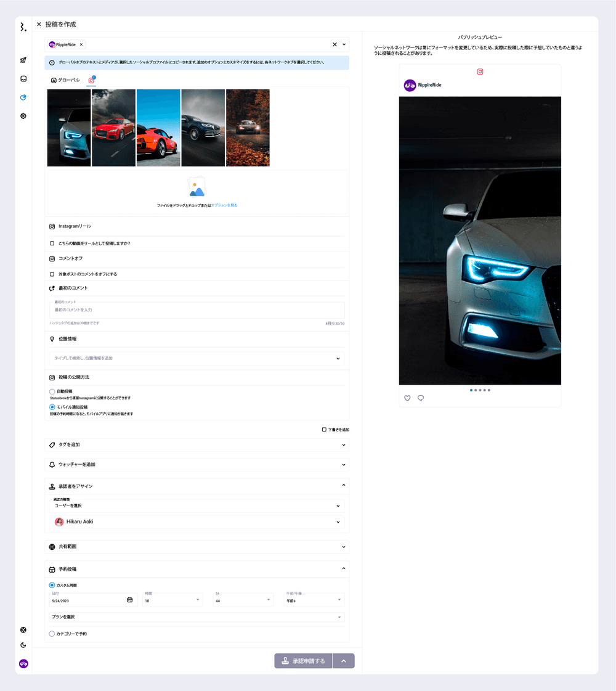616x691 pixels.
Task: Toggle dark mode moon icon
Action: coord(23,645)
